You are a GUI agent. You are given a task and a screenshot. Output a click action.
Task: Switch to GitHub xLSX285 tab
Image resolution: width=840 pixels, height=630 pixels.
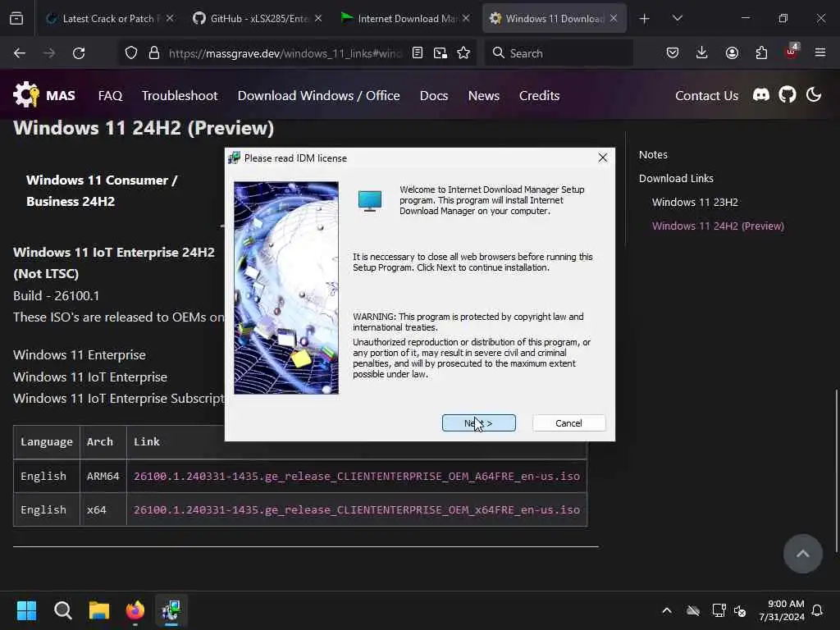[x=258, y=19]
